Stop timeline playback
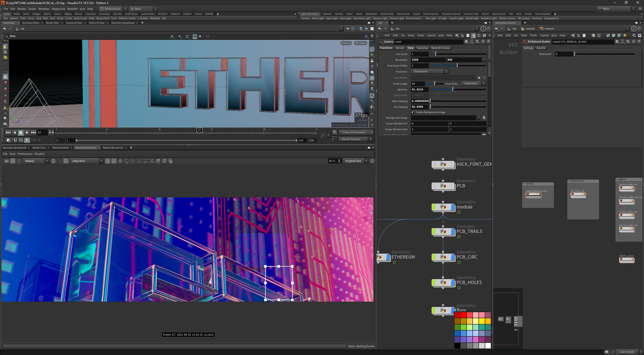 [21, 132]
